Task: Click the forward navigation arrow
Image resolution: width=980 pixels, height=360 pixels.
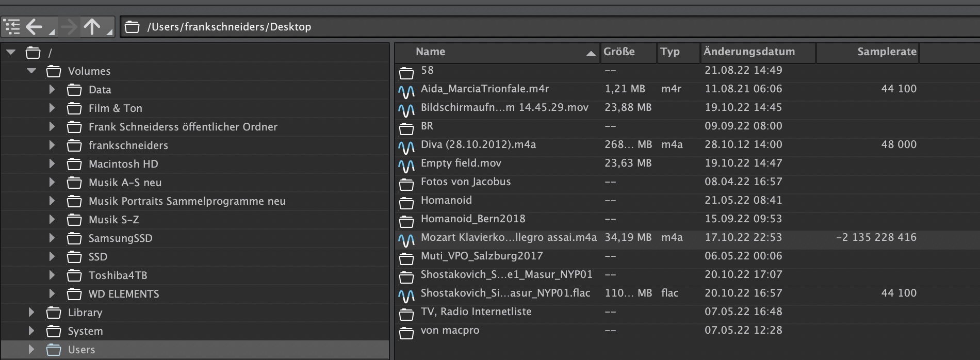Action: coord(69,27)
